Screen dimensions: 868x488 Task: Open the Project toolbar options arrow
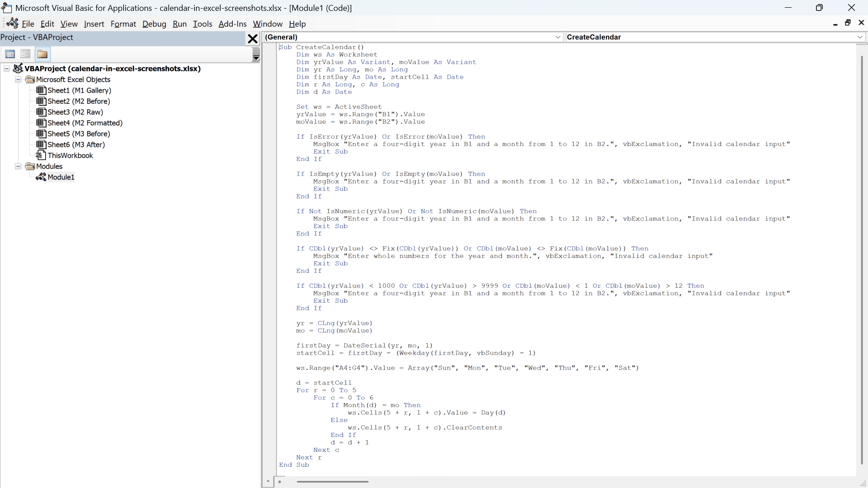coord(256,54)
